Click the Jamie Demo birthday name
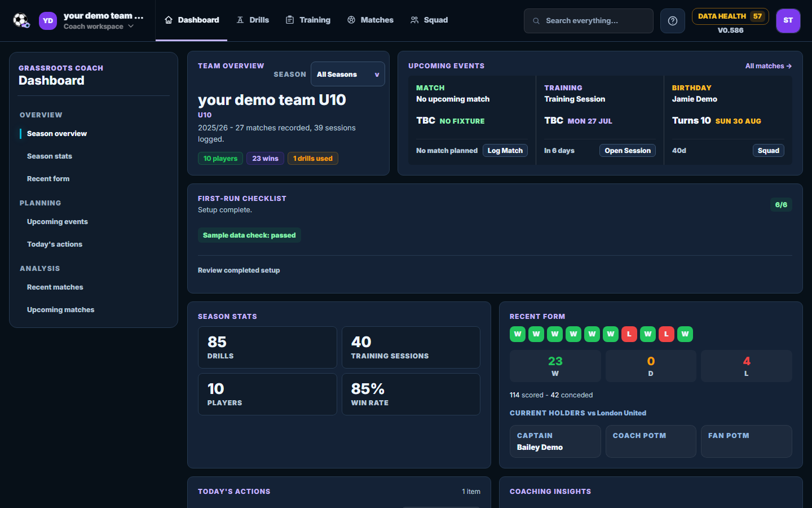The height and width of the screenshot is (508, 812). 695,99
